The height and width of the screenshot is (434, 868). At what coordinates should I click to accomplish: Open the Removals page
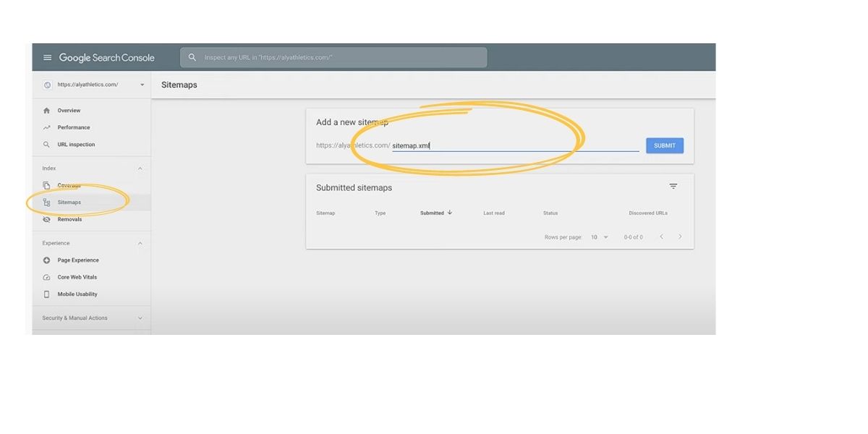70,219
